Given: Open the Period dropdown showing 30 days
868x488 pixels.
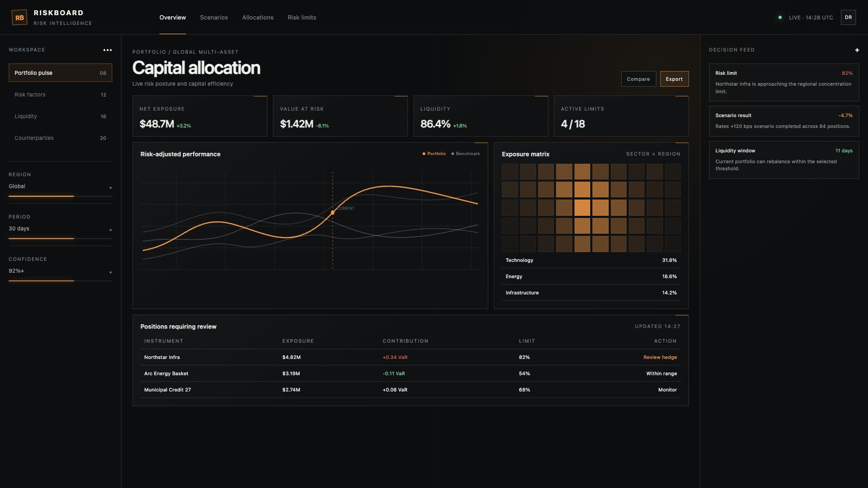Looking at the screenshot, I should [60, 229].
